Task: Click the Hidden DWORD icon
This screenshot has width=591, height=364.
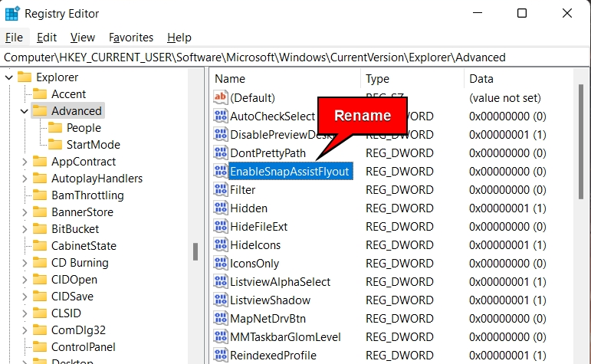Action: [221, 208]
